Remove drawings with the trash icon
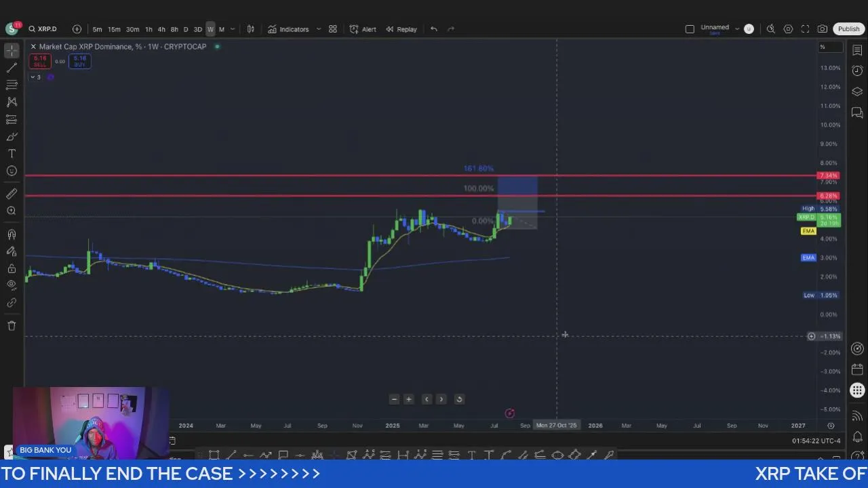Screen dimensions: 868x488 click(12, 326)
